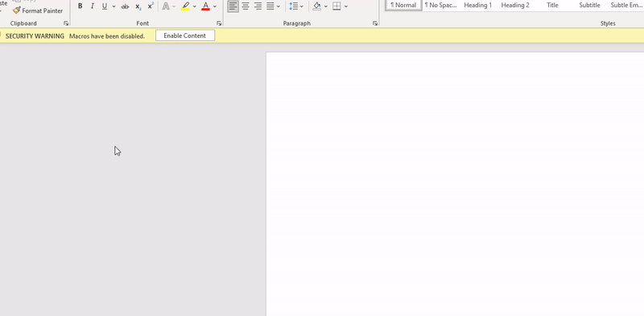Apply the No Spacing style
The image size is (644, 316).
440,5
